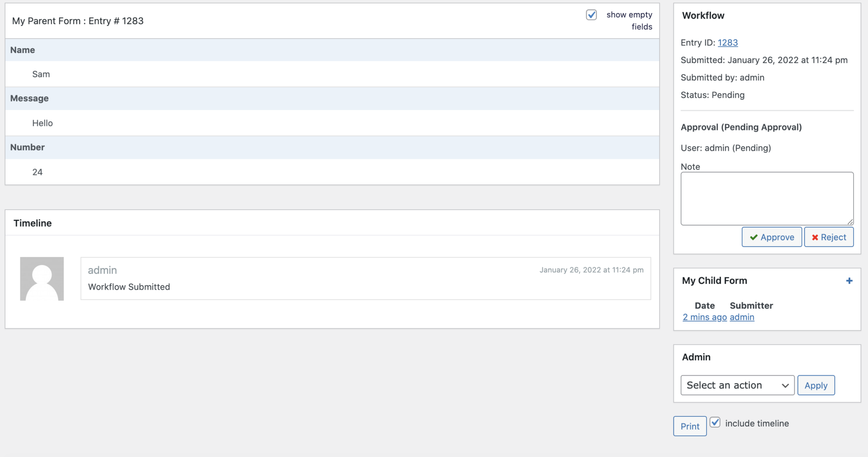868x457 pixels.
Task: Click the admin submitter link
Action: (742, 317)
